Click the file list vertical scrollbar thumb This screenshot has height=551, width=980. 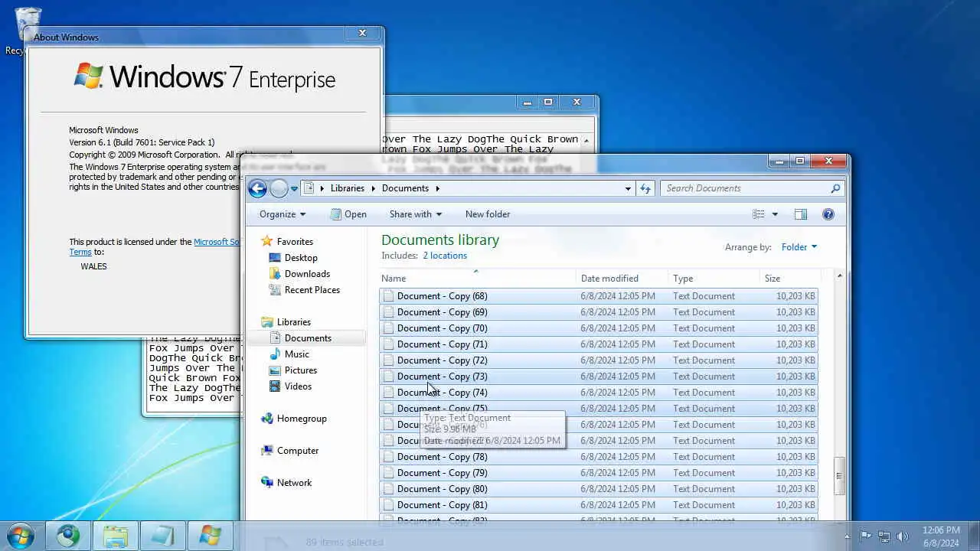coord(839,476)
